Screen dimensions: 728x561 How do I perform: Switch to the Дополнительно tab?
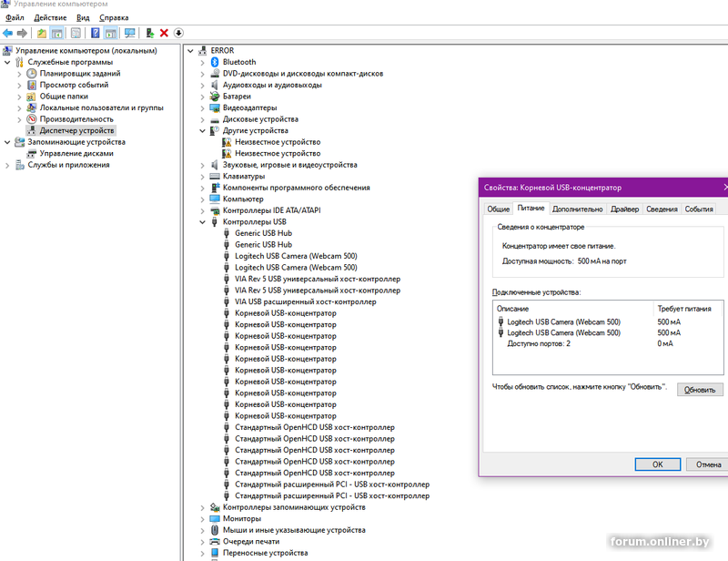coord(578,209)
